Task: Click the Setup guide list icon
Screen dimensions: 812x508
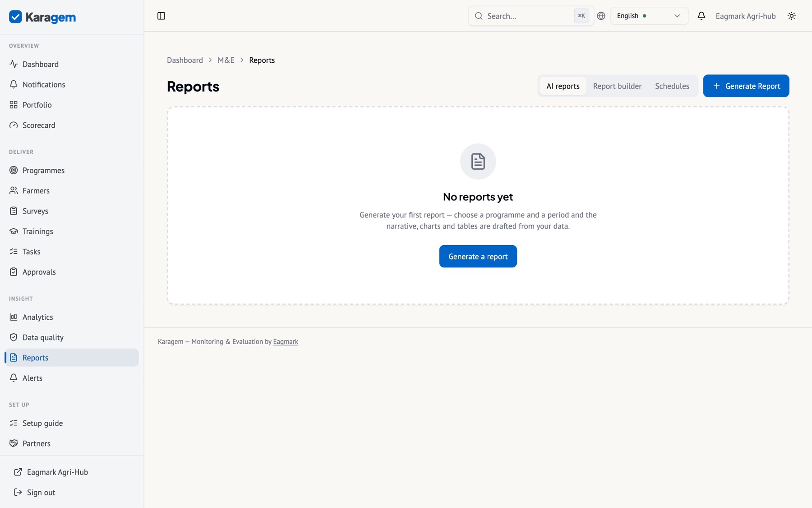Action: 14,423
